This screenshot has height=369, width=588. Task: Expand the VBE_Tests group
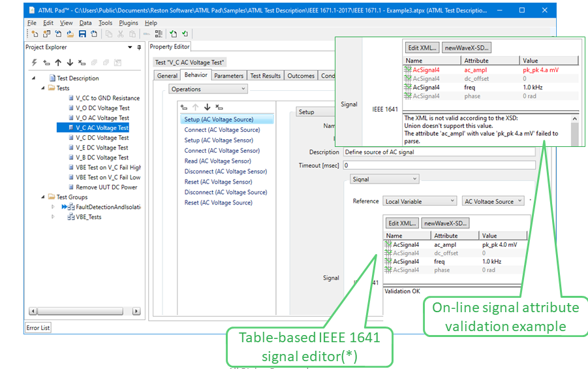coord(53,217)
